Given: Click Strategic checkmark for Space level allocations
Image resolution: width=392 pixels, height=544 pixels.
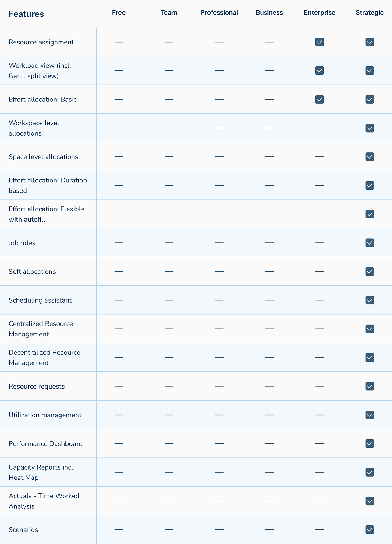Looking at the screenshot, I should [x=370, y=157].
